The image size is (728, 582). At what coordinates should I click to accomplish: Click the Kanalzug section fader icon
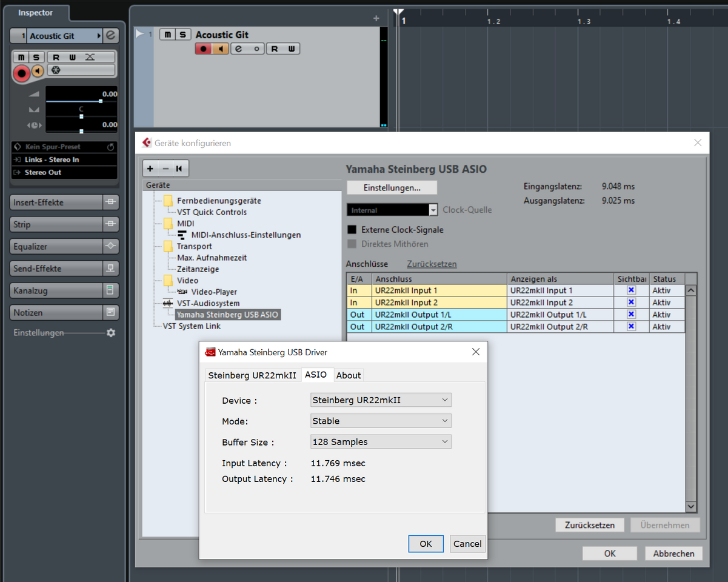pyautogui.click(x=110, y=290)
